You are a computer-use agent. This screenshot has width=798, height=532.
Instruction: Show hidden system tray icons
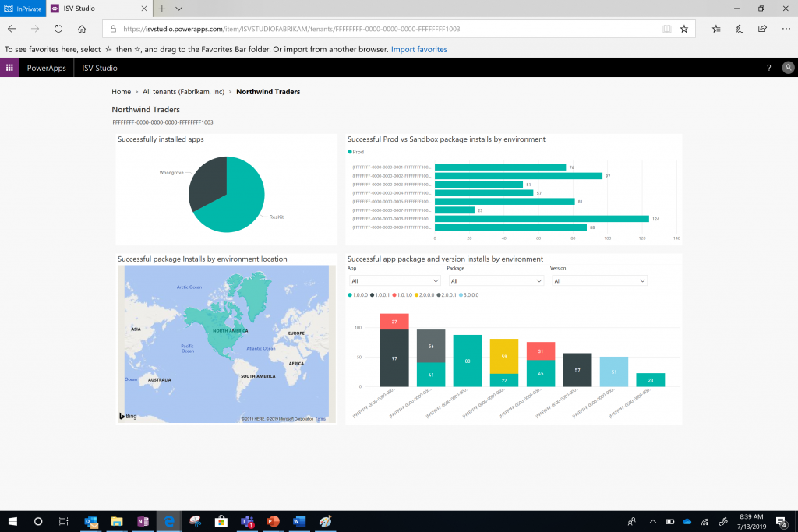click(652, 521)
